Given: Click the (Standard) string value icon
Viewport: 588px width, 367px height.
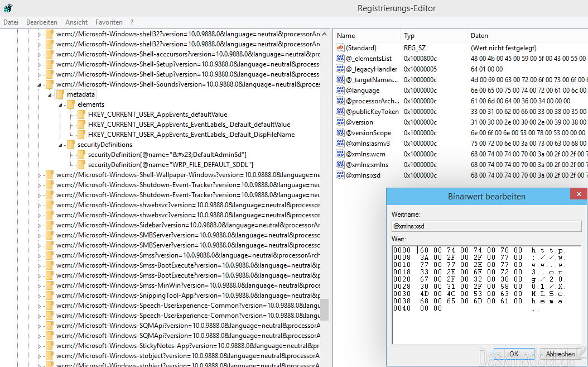Looking at the screenshot, I should click(340, 47).
